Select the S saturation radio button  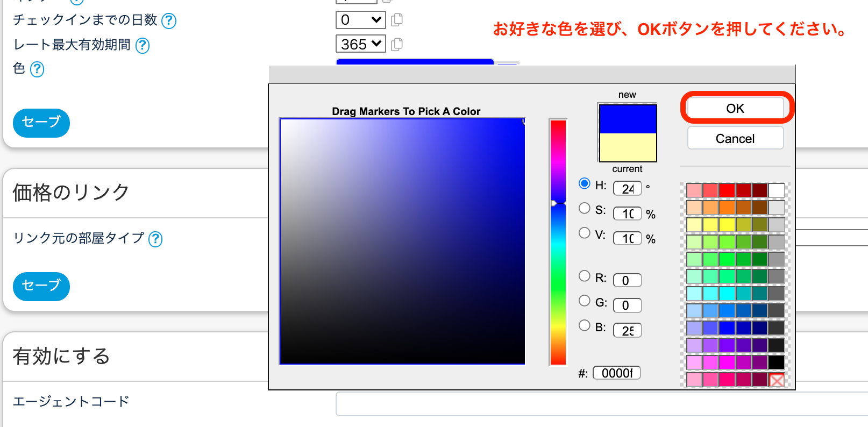585,208
